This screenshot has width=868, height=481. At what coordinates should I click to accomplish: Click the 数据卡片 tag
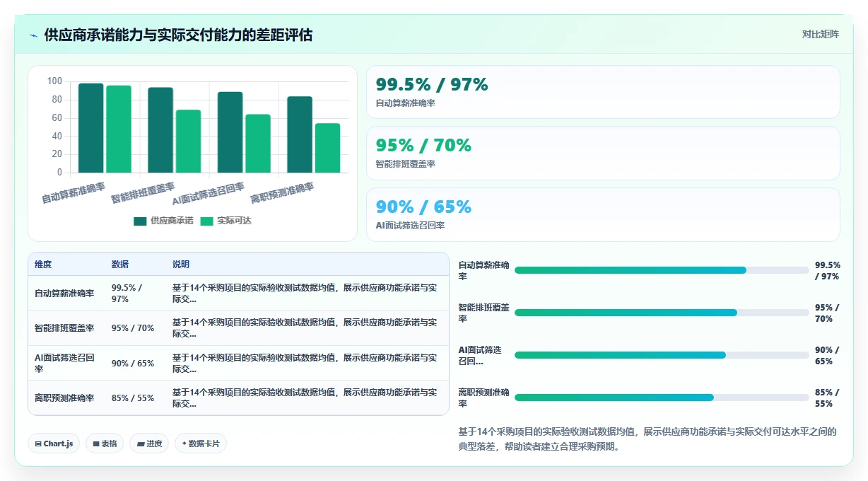pos(201,444)
